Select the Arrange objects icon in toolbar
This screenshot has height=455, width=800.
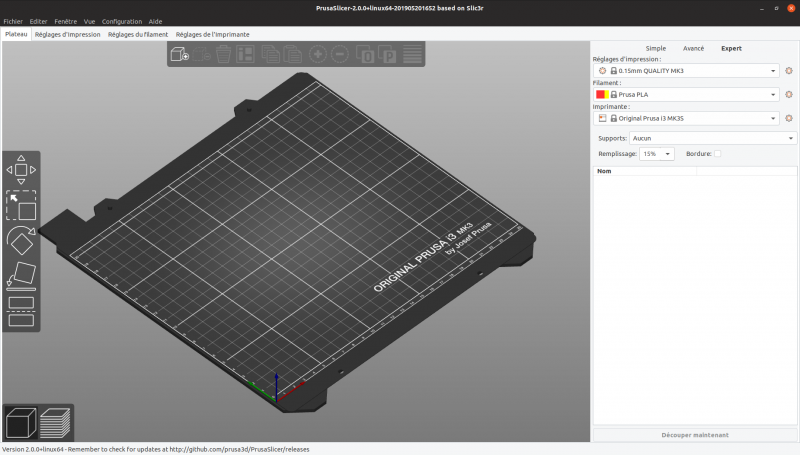click(245, 54)
